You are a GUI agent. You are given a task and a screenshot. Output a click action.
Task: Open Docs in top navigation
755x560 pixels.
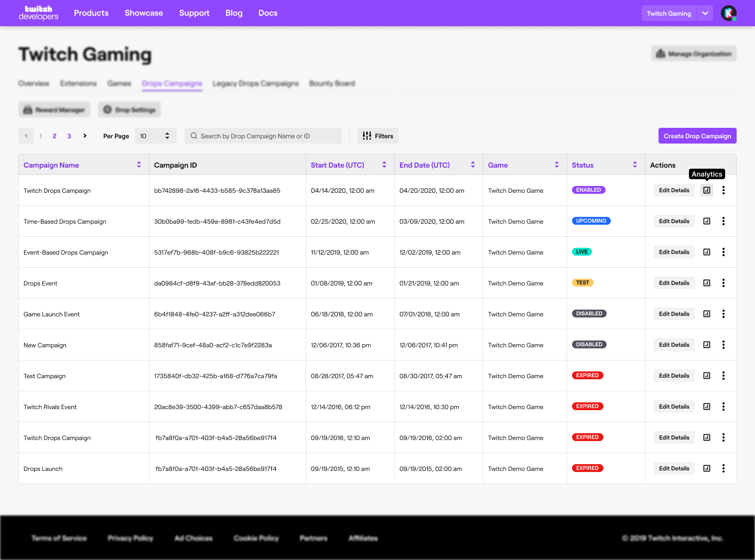[x=268, y=13]
